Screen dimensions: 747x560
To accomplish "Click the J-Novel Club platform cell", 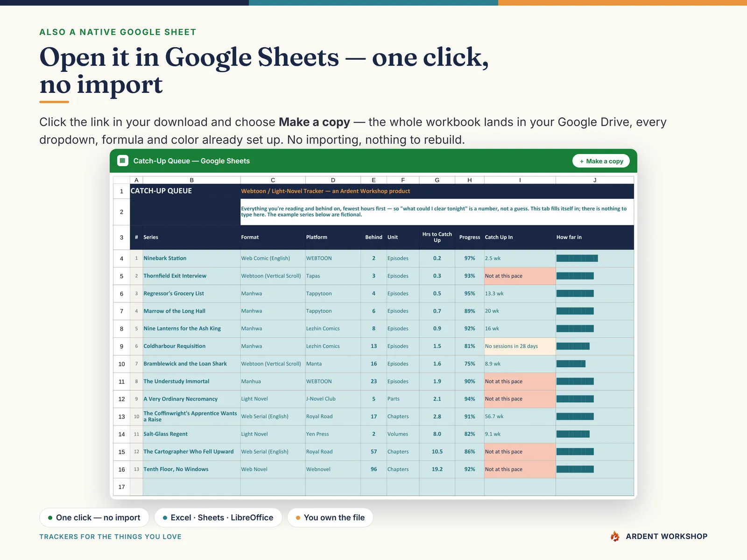I will [333, 399].
